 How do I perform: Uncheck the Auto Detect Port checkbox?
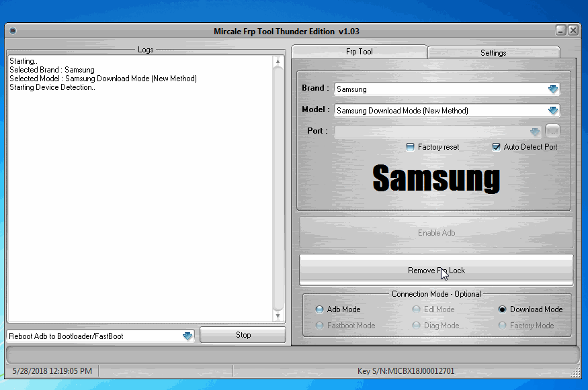496,147
